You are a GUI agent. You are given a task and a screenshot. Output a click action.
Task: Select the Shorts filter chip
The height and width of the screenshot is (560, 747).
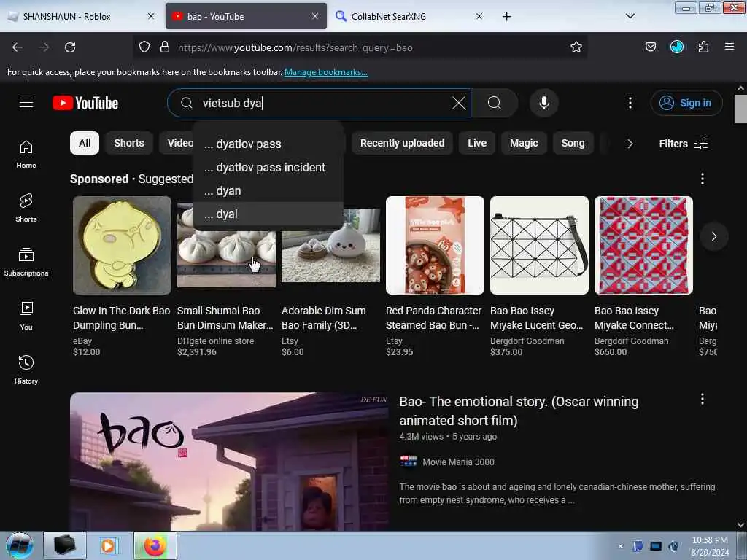(x=128, y=144)
